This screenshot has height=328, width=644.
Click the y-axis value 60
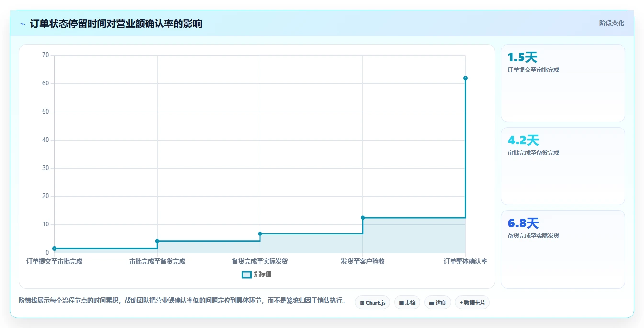45,83
